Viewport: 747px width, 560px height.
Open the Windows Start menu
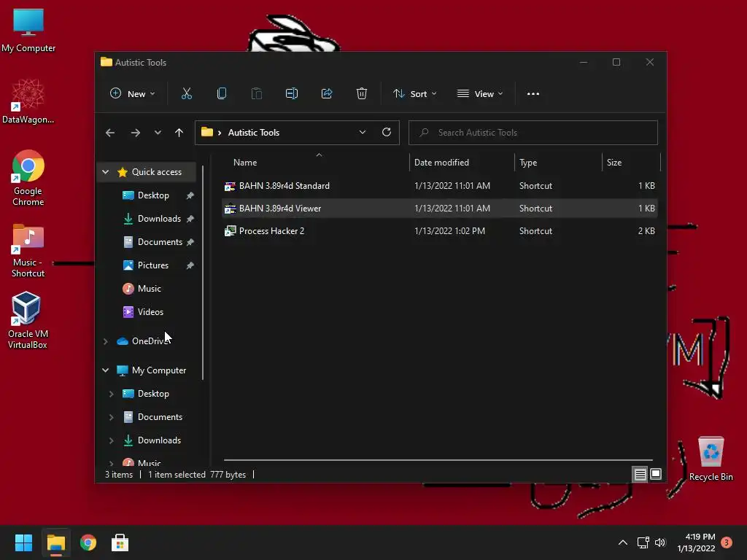coord(23,542)
